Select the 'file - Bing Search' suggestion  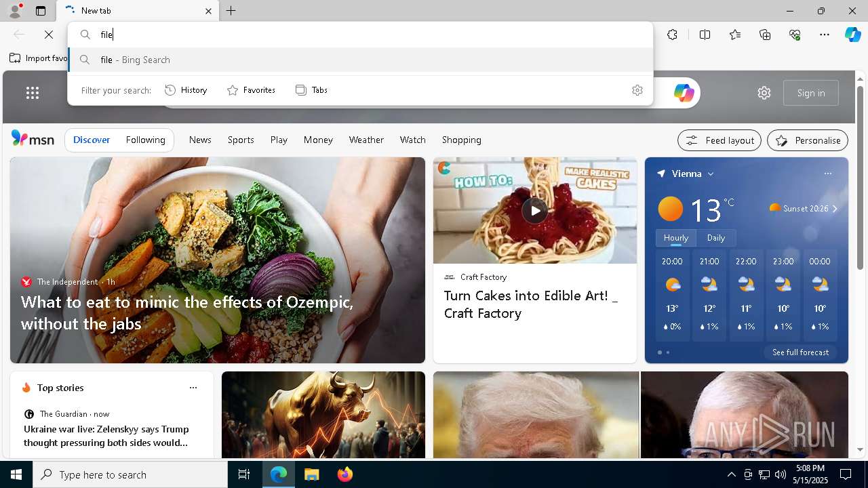(x=360, y=60)
